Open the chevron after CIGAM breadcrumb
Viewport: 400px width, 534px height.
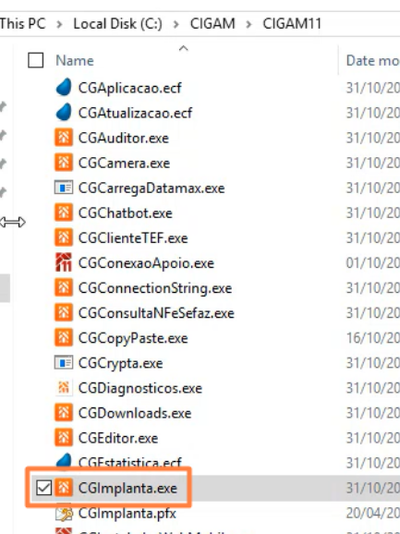[x=249, y=24]
